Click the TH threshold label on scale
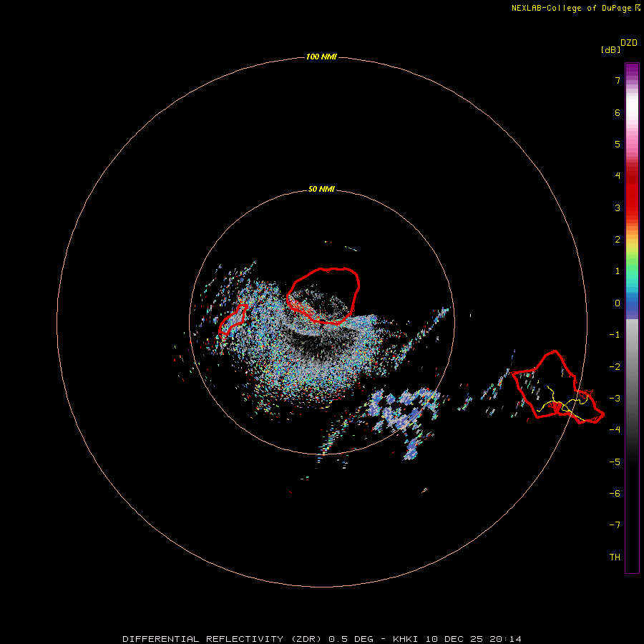The height and width of the screenshot is (644, 644). point(615,557)
